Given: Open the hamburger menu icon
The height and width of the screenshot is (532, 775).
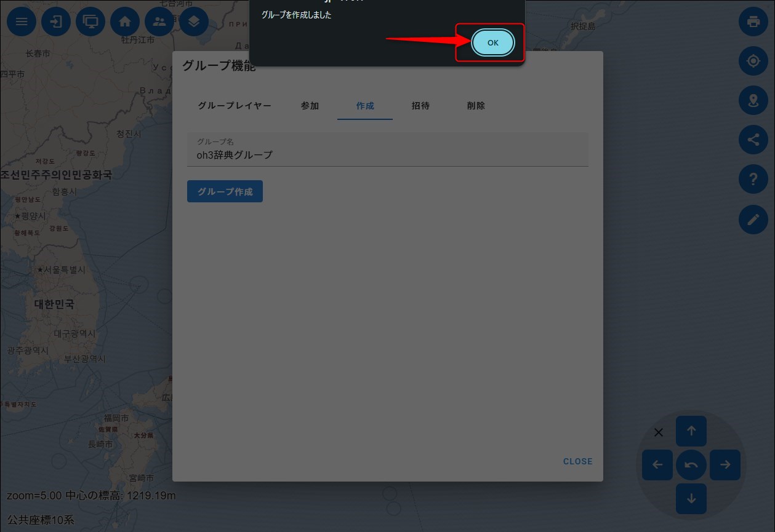Looking at the screenshot, I should click(x=22, y=22).
